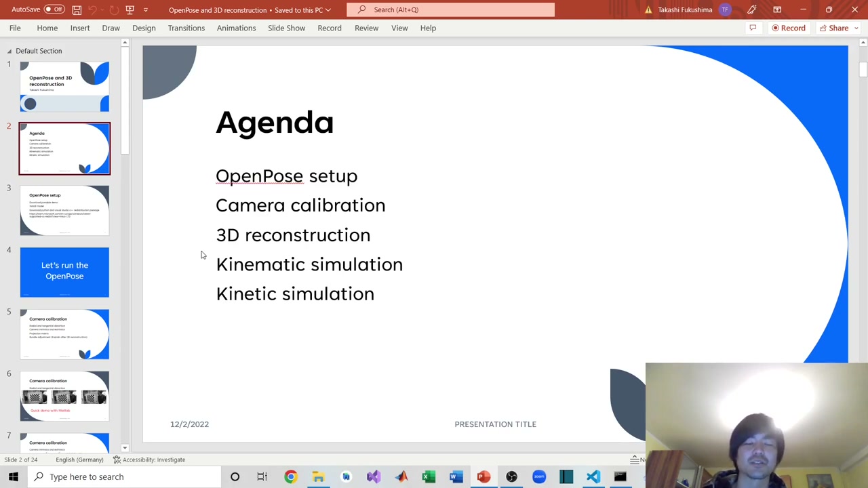
Task: Click the slide panel scroll-down arrow
Action: (x=125, y=448)
